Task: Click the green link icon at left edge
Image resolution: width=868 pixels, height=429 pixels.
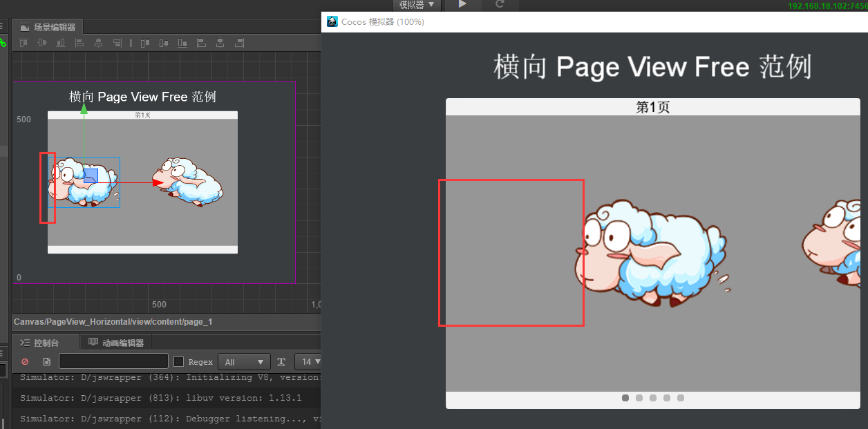Action: pyautogui.click(x=3, y=43)
